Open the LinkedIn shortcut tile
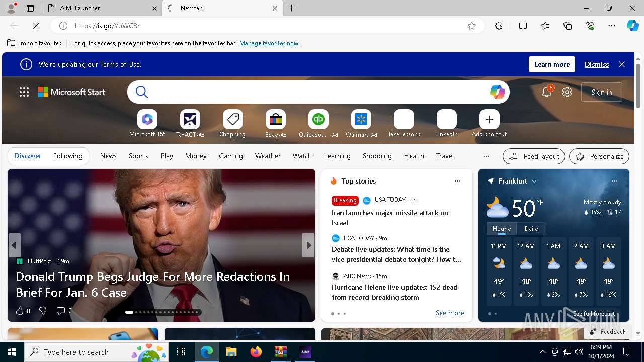644x362 pixels. tap(447, 120)
